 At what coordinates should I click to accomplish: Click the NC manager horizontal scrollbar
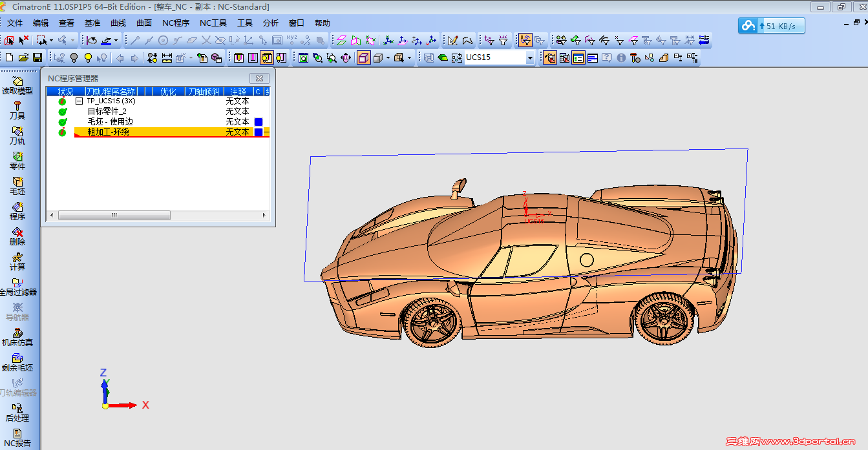pyautogui.click(x=114, y=216)
